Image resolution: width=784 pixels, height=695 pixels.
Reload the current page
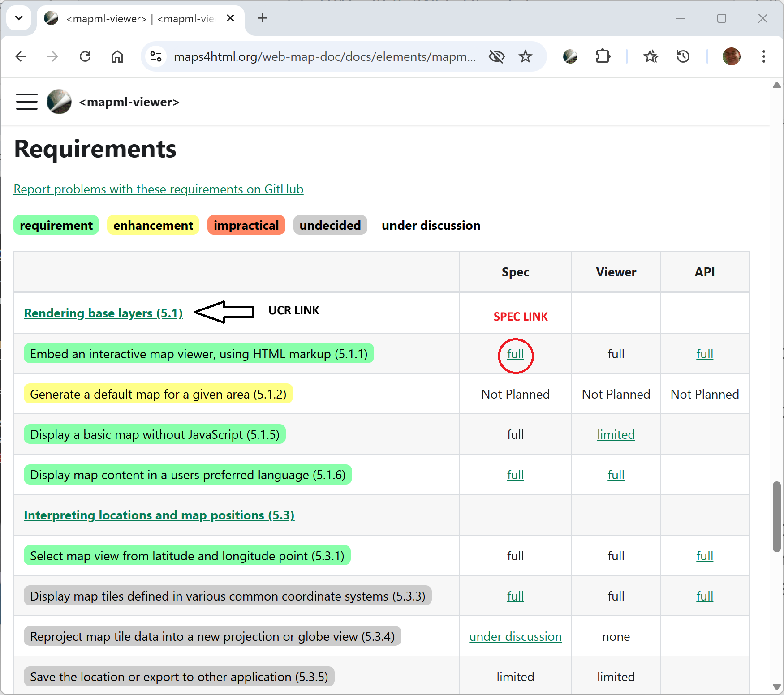coord(86,56)
